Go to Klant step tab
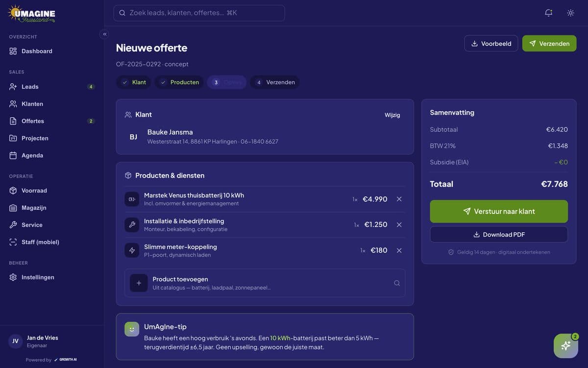This screenshot has width=588, height=368. coord(134,82)
